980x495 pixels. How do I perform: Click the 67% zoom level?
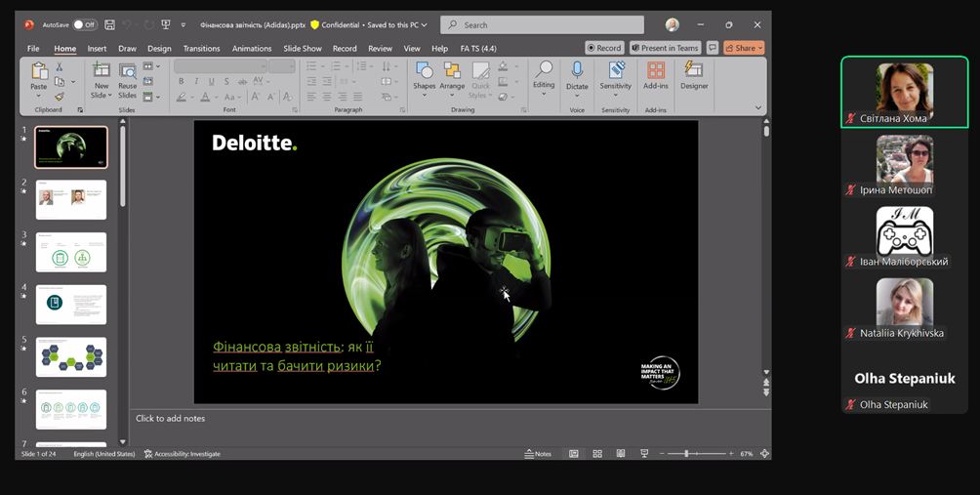click(747, 454)
